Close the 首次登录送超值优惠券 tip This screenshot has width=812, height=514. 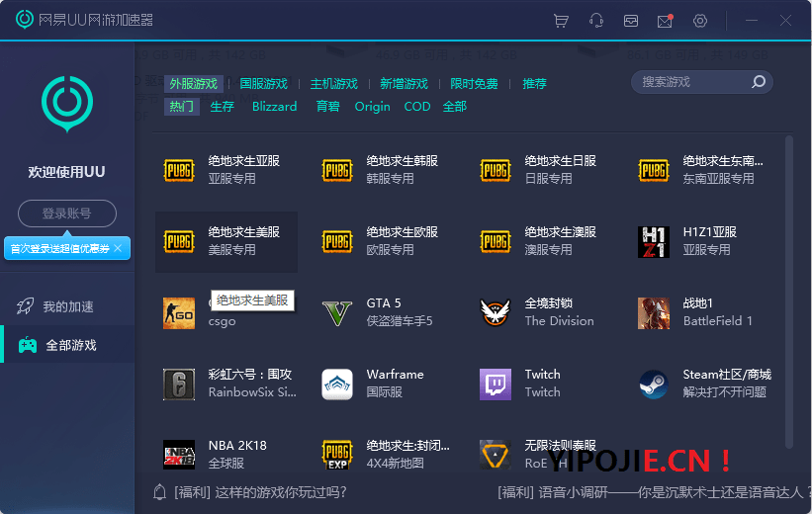click(118, 248)
